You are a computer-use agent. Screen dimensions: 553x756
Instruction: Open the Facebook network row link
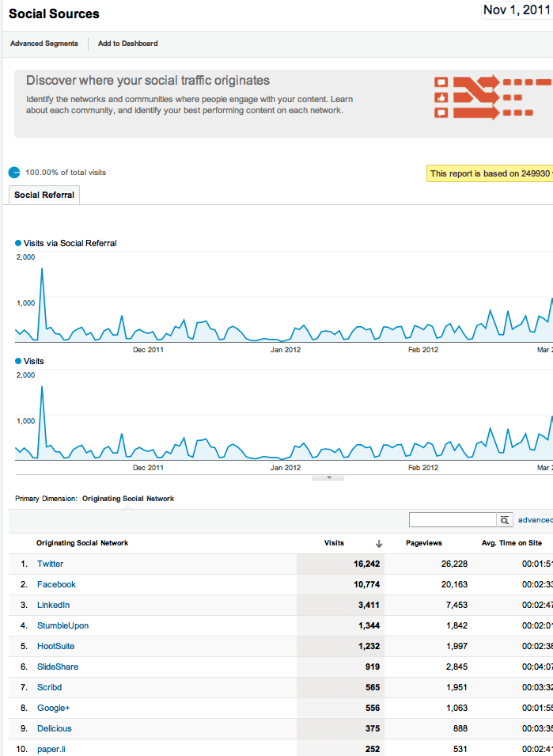tap(56, 584)
